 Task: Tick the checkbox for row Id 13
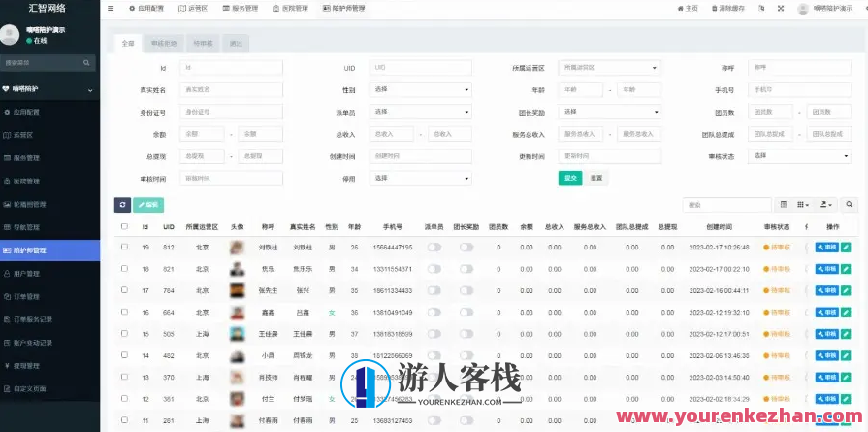[124, 377]
